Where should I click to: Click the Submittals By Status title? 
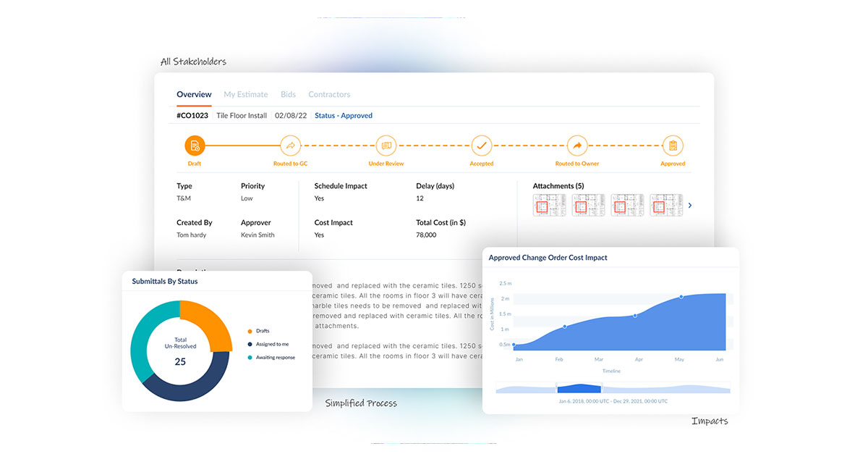(165, 281)
